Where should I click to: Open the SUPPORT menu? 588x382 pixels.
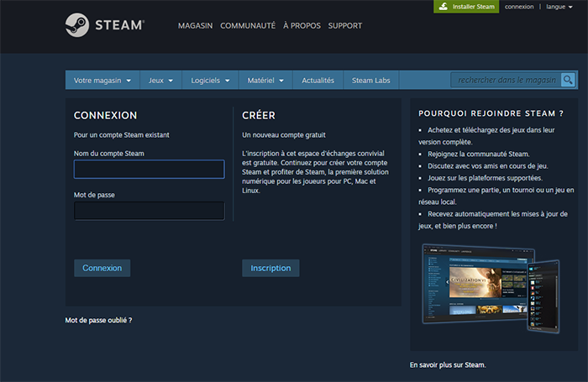click(x=345, y=26)
